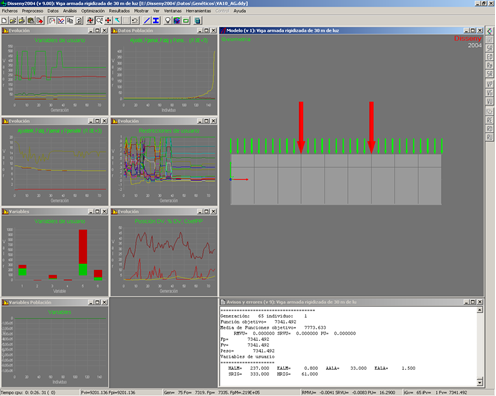Click the 'Generación: 65 individuo: 1' line
Viewport: 496px width, 396px height.
pyautogui.click(x=264, y=316)
